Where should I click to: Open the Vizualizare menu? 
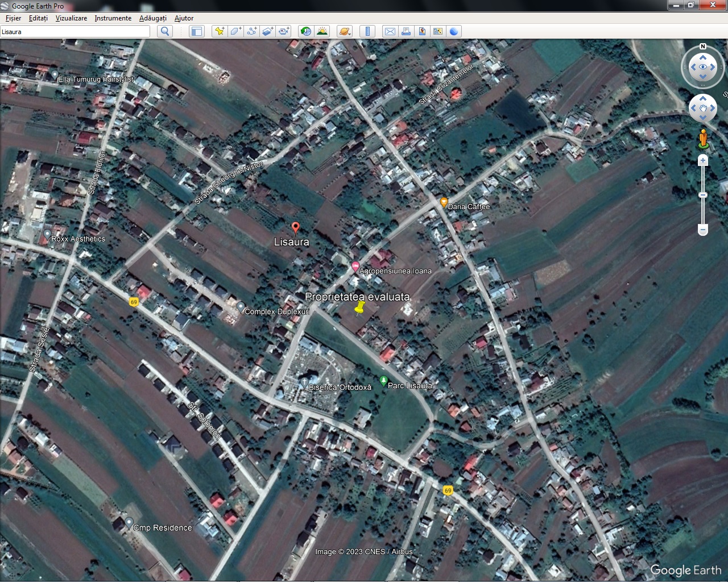click(x=71, y=18)
